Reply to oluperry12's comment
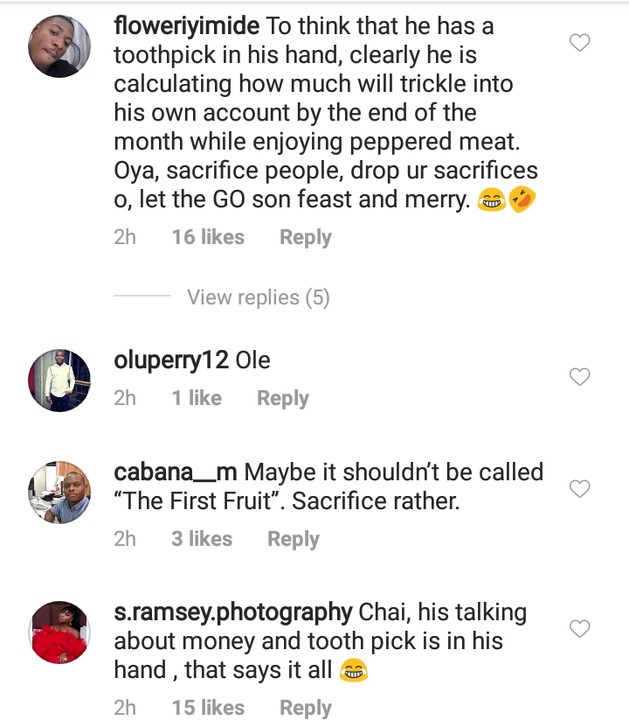Image resolution: width=629 pixels, height=720 pixels. point(282,398)
